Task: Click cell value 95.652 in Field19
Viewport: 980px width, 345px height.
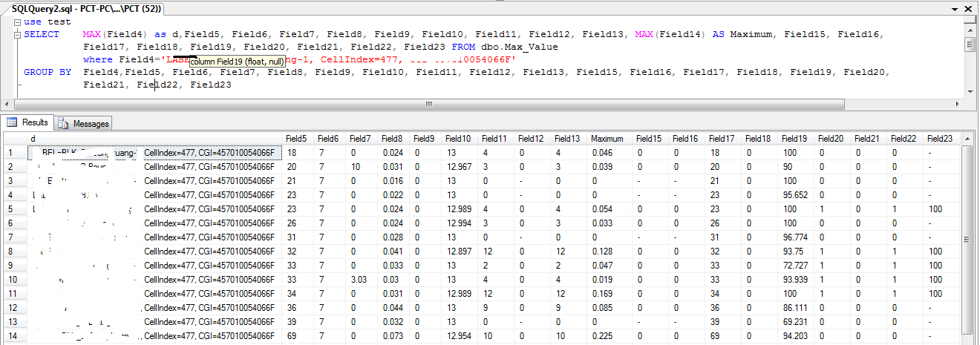Action: tap(797, 195)
